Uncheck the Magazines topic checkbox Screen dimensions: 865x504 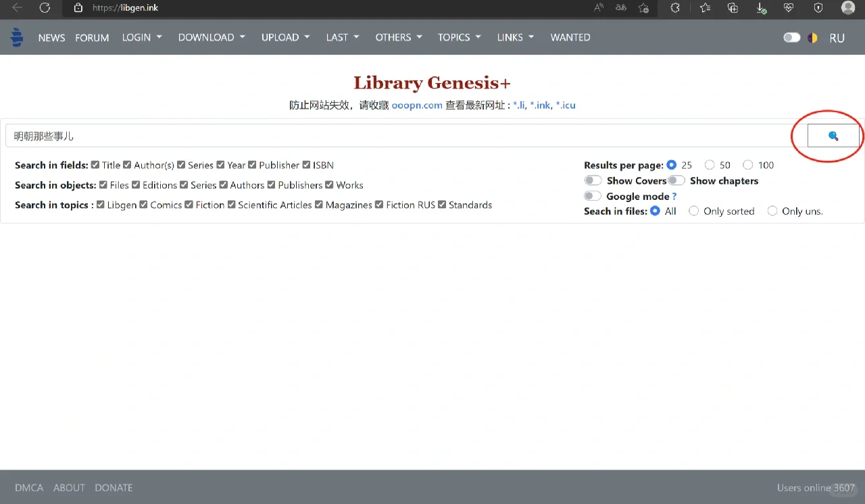(x=319, y=204)
